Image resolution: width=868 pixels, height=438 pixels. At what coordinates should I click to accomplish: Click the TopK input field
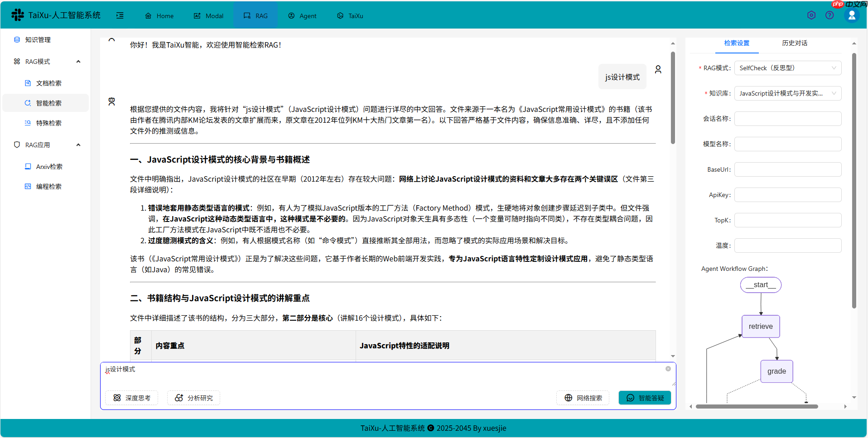click(787, 220)
